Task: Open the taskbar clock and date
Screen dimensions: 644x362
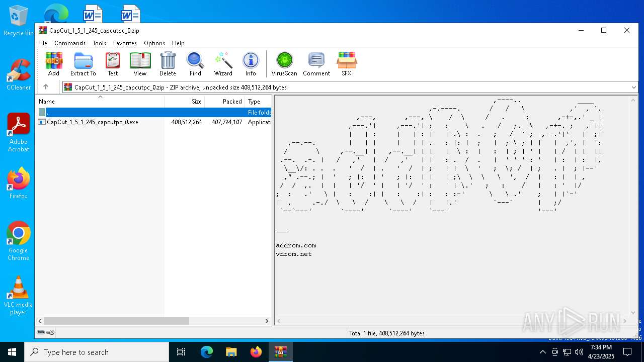Action: (601, 352)
